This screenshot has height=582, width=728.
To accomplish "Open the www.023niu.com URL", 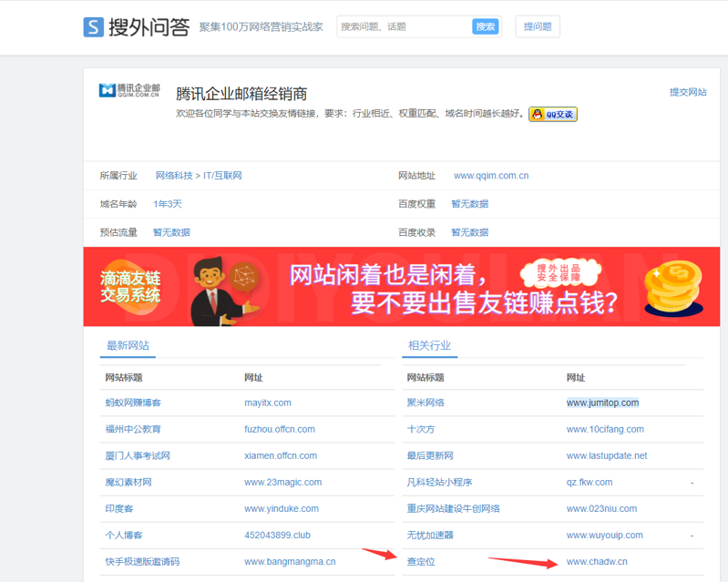I will [x=601, y=508].
